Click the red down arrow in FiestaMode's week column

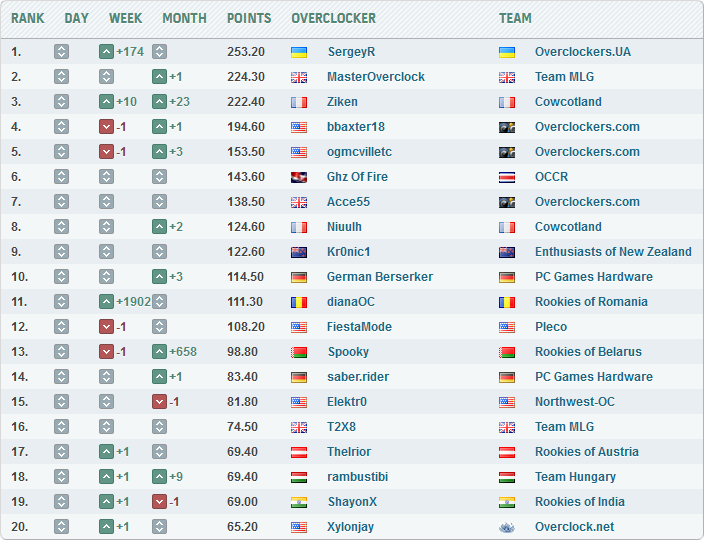107,327
